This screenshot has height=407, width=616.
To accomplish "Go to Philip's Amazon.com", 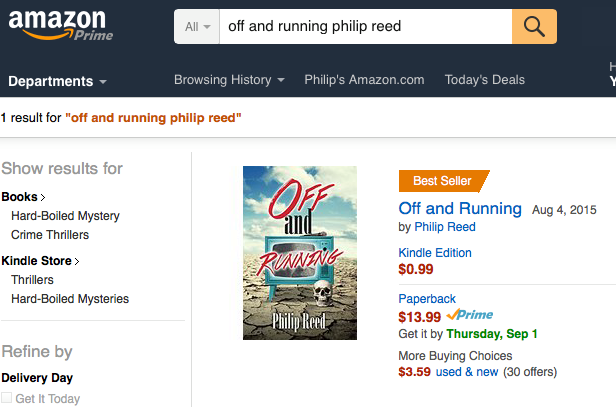I will 364,80.
